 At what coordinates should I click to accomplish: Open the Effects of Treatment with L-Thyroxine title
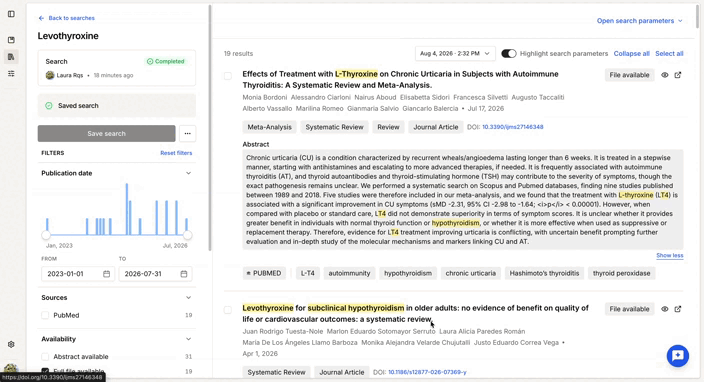[400, 79]
